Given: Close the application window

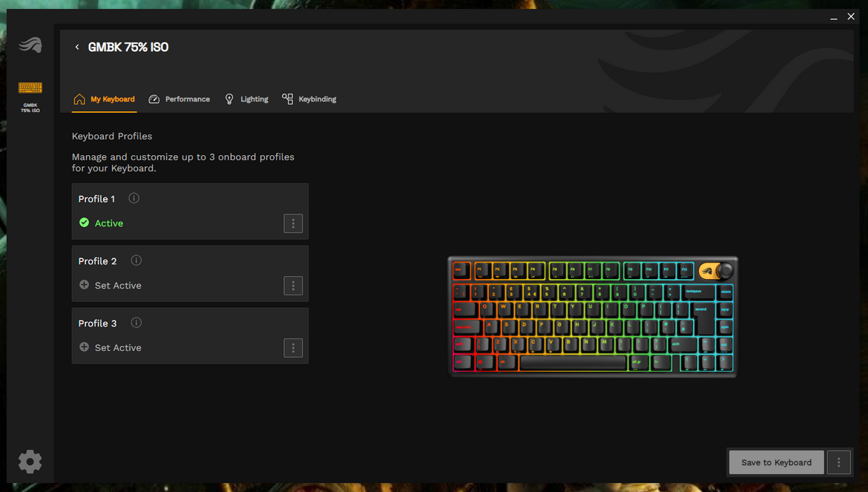Looking at the screenshot, I should 851,16.
